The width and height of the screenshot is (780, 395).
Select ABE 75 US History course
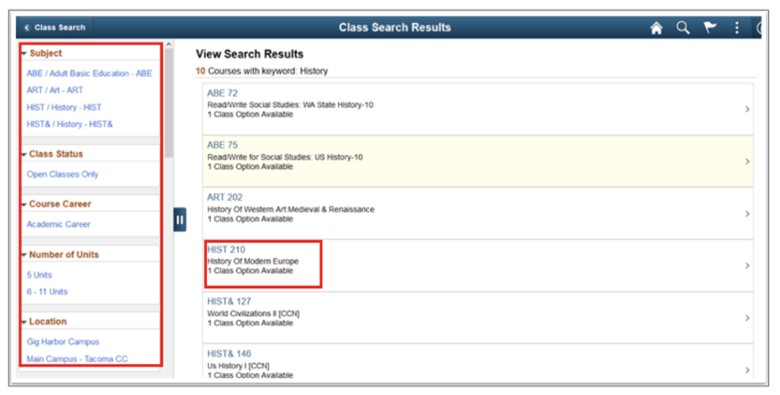coord(478,162)
